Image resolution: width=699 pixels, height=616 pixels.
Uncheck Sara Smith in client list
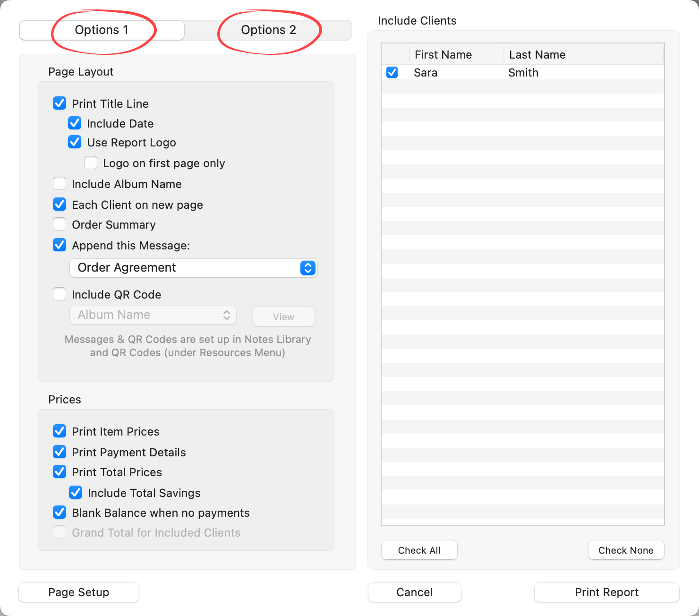(392, 72)
